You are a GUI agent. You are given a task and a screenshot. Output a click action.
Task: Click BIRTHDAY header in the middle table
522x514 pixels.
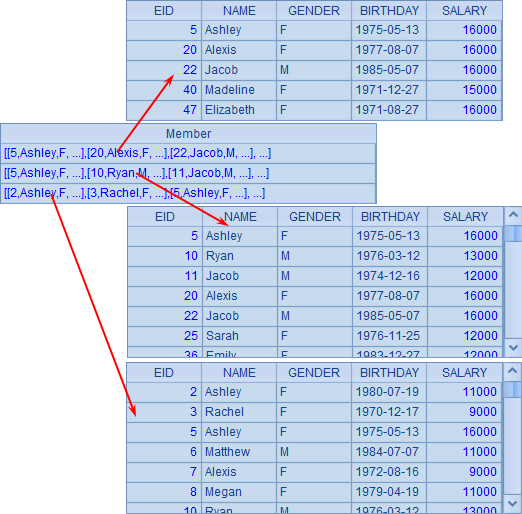(390, 217)
